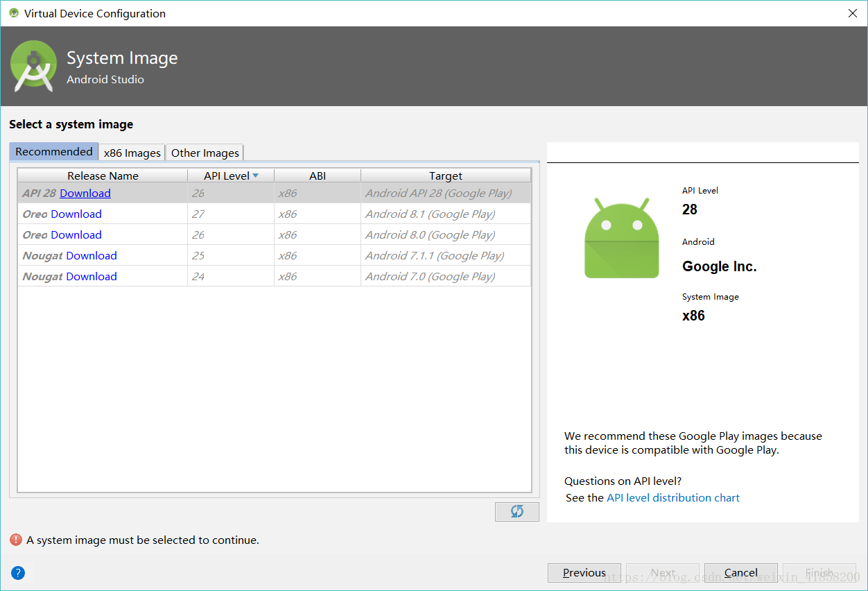Click the ABI column header

click(318, 175)
